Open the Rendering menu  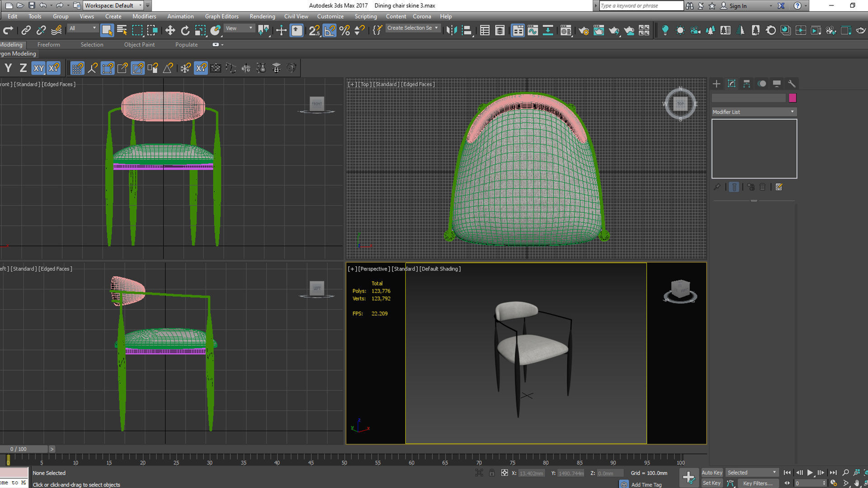coord(262,16)
